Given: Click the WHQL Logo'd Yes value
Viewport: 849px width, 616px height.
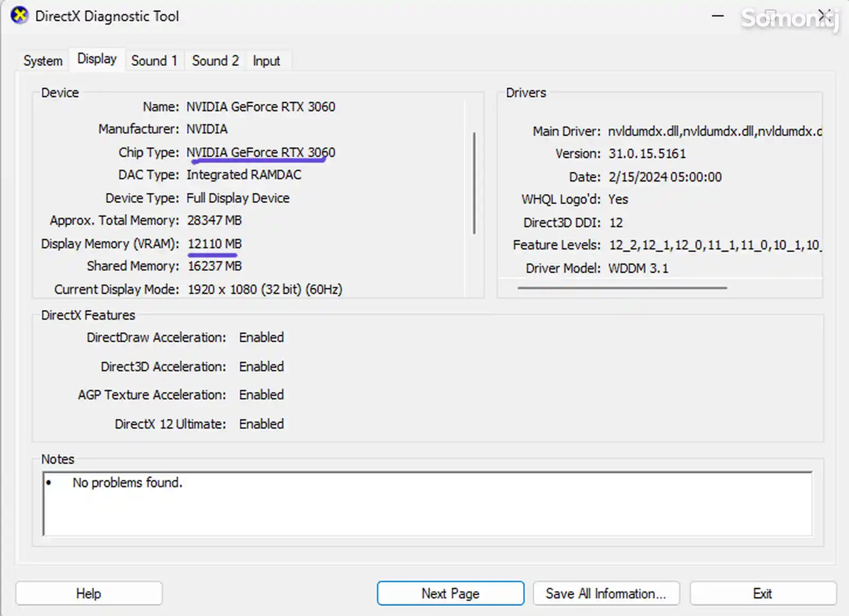Looking at the screenshot, I should tap(618, 199).
